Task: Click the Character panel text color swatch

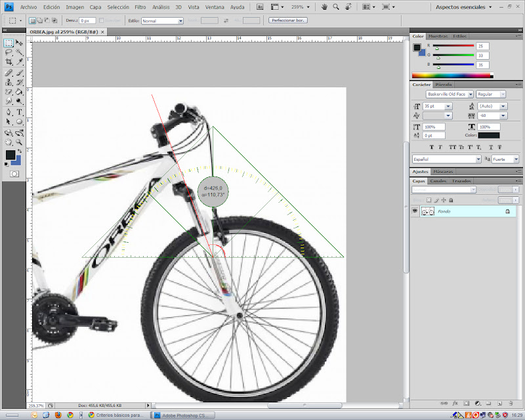Action: pyautogui.click(x=488, y=135)
